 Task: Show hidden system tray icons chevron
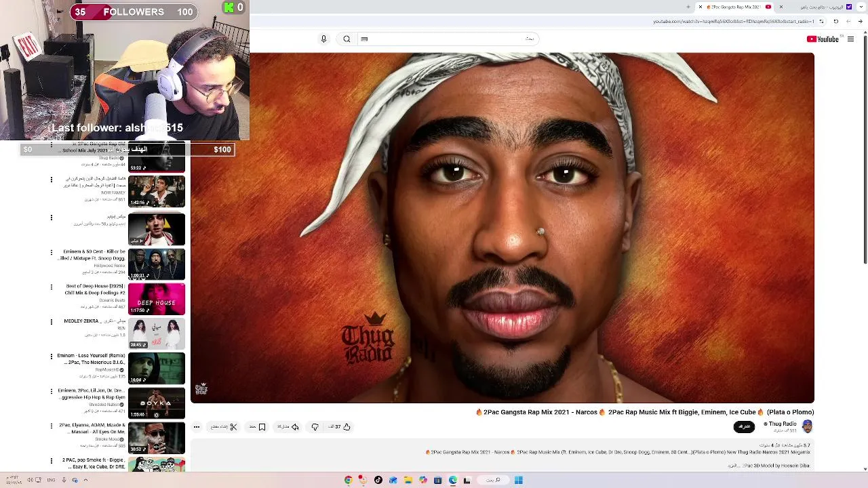coord(85,480)
